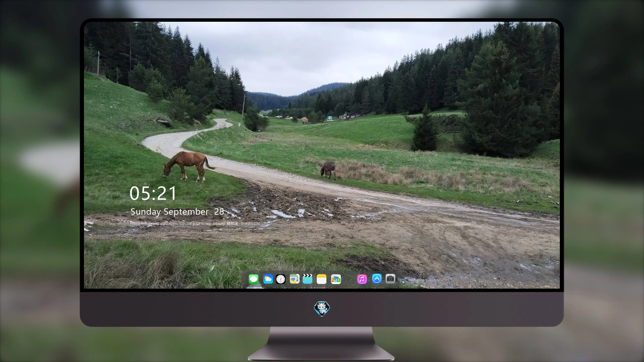Open the App Store from the dock
Viewport: 644px width, 362px height.
[377, 279]
